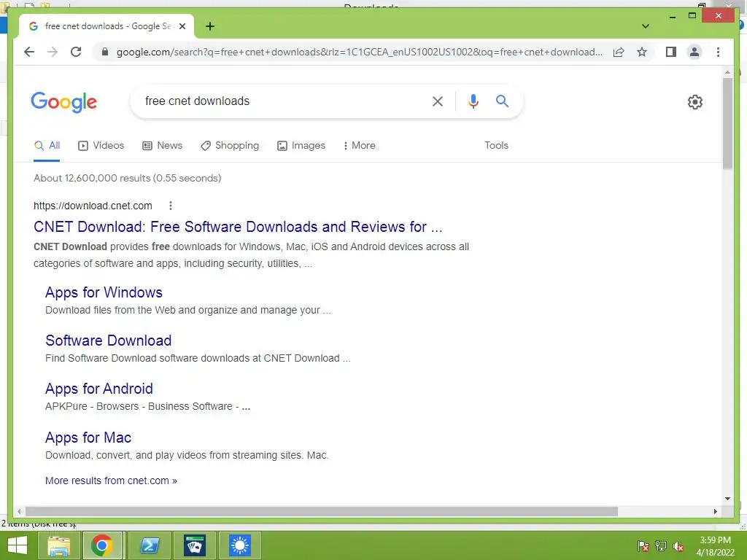Clear the search query text
Viewport: 747px width, 560px height.
point(438,101)
